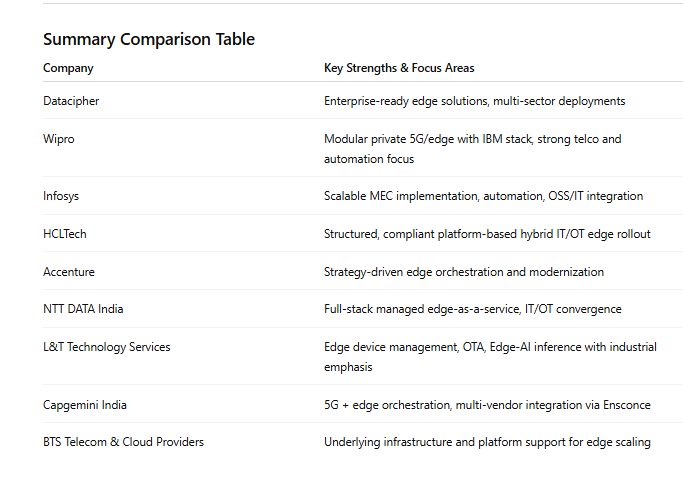Viewport: 683px width, 493px height.
Task: Click the Structured, compliant platform-based hybrid text
Action: 487,234
